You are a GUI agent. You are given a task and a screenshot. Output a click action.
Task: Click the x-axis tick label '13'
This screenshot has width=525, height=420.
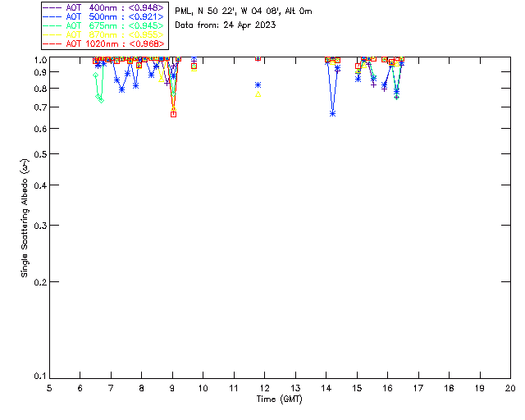coord(295,388)
